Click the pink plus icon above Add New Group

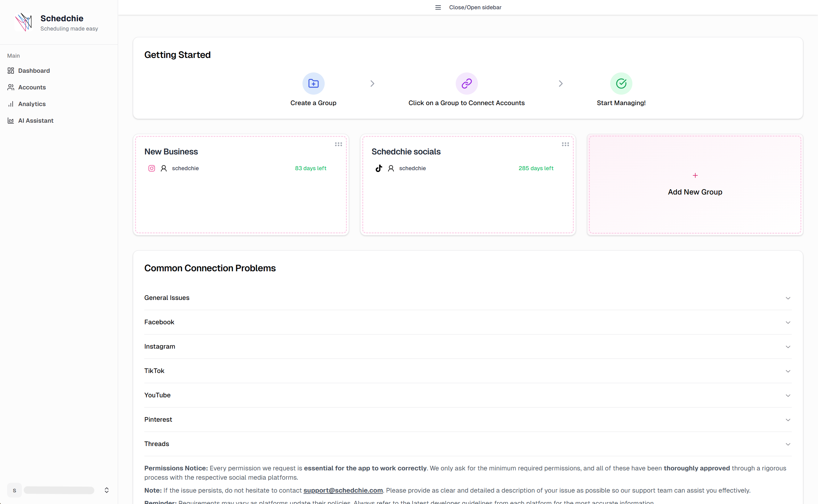pos(695,175)
